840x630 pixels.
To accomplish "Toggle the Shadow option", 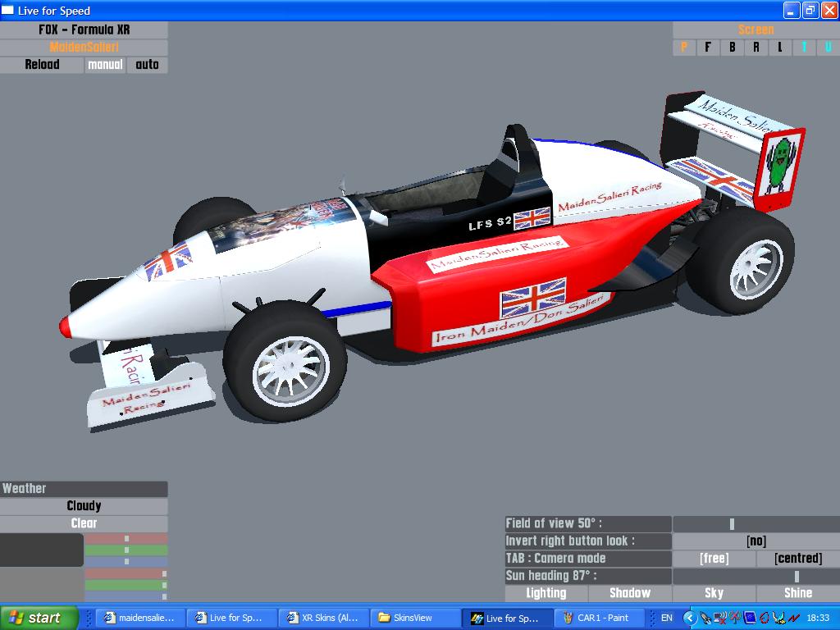I will pyautogui.click(x=630, y=594).
